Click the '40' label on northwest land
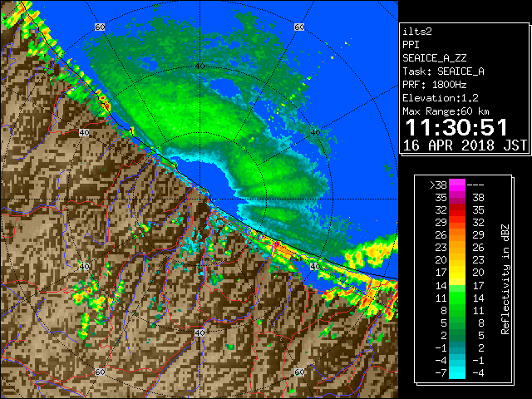Viewport: 532px width, 399px height. (x=84, y=132)
